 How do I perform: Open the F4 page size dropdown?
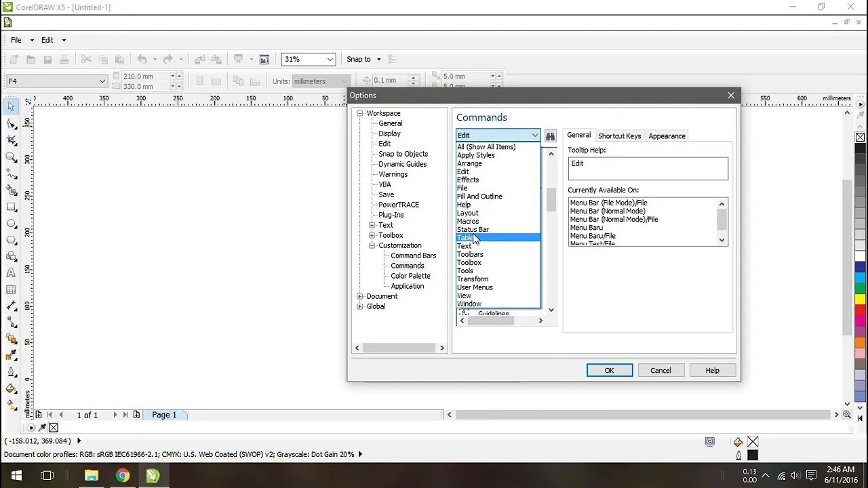tap(102, 81)
